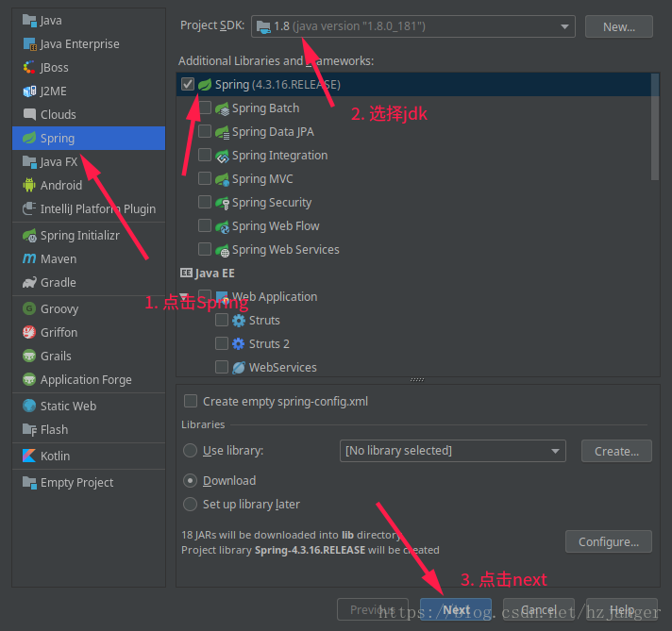Click the Maven 'm' icon
The height and width of the screenshot is (631, 672).
click(29, 258)
